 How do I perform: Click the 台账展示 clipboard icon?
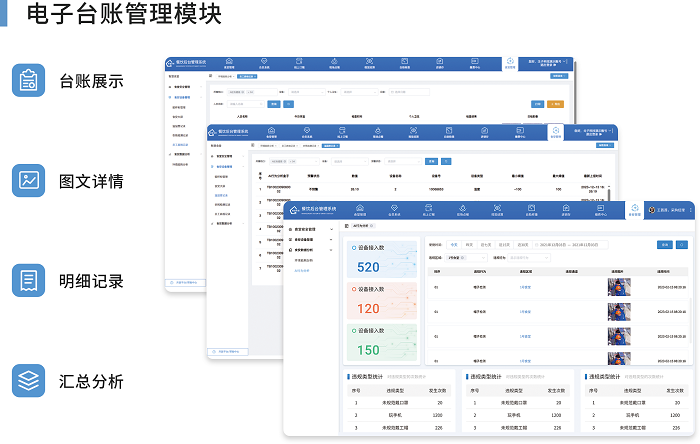click(x=29, y=81)
